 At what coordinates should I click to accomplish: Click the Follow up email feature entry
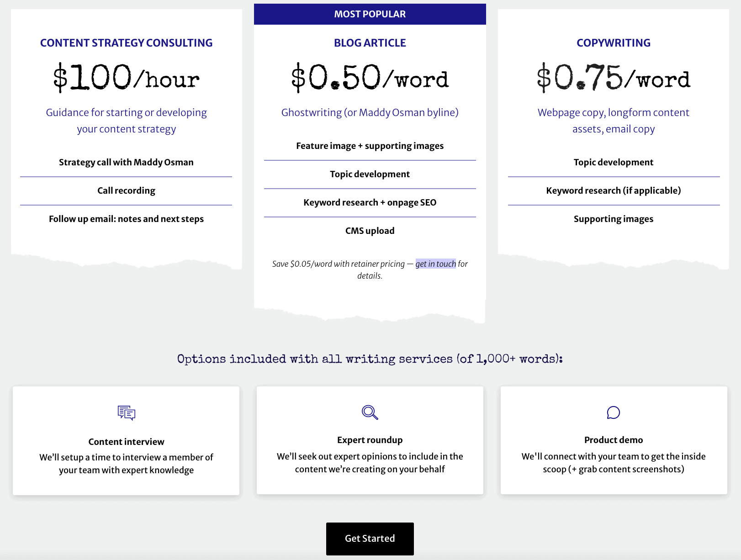[126, 219]
